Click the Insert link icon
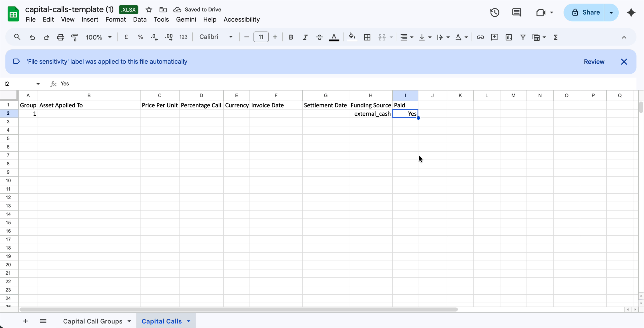 tap(480, 37)
